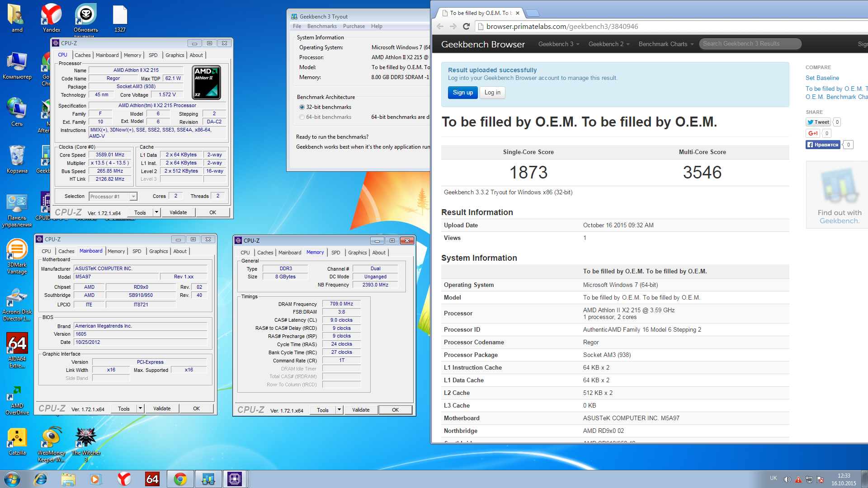Open the amd folder on desktop
This screenshot has width=868, height=488.
pos(17,18)
